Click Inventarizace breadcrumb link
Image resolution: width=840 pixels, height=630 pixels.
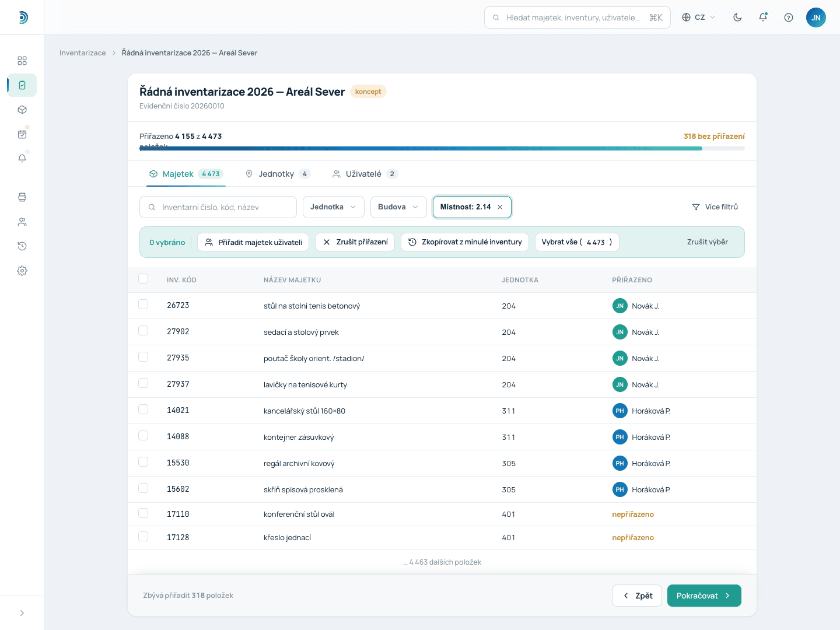pyautogui.click(x=83, y=53)
